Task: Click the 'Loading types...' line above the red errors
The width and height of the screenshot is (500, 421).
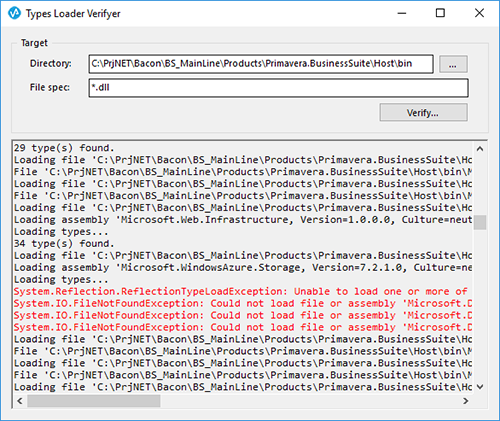Action: [x=61, y=279]
